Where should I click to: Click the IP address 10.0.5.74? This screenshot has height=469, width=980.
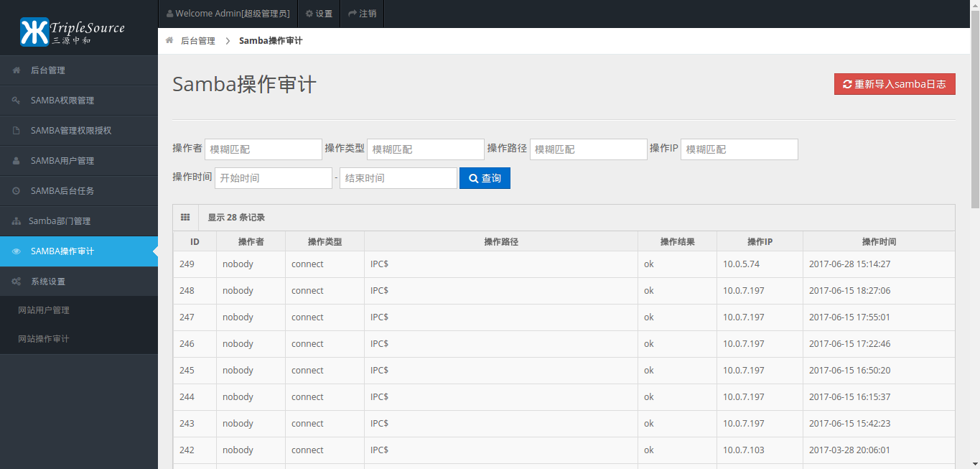click(x=741, y=264)
